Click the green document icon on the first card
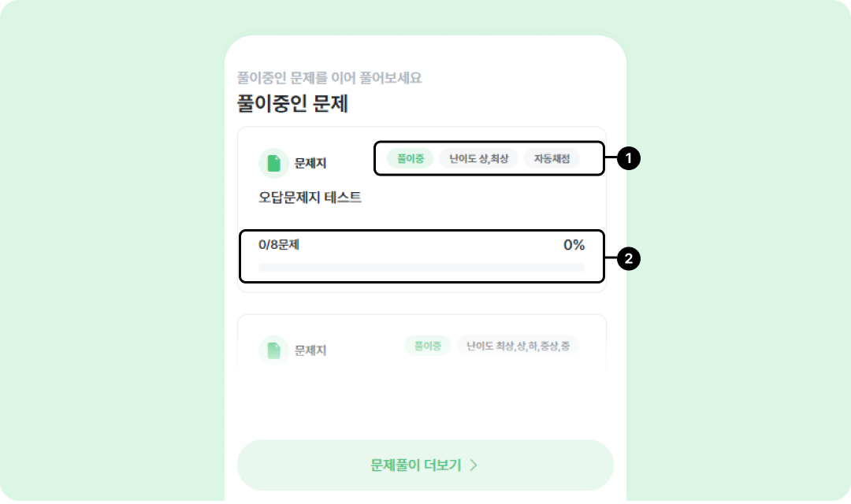The width and height of the screenshot is (851, 504). 273,163
